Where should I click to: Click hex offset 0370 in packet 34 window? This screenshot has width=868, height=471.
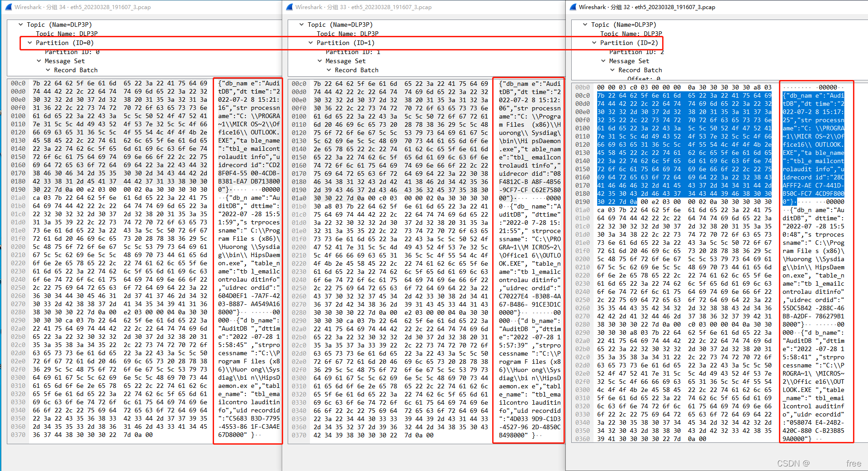(18, 435)
